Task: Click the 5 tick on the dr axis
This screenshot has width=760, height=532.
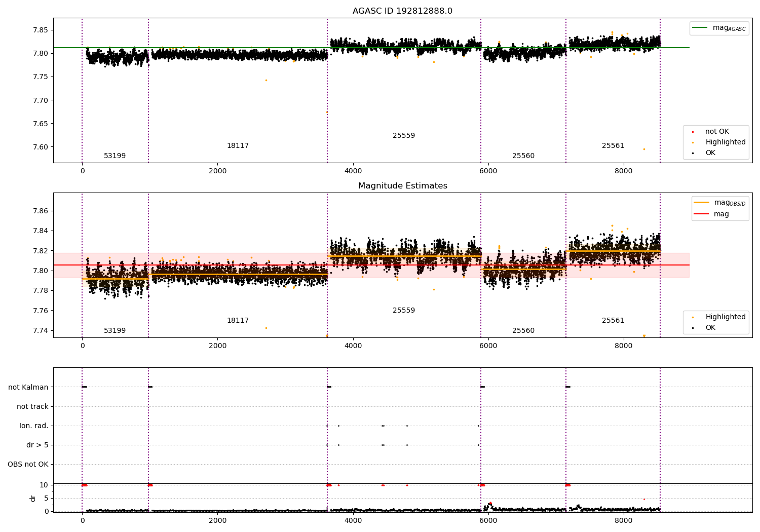Action: coord(47,499)
